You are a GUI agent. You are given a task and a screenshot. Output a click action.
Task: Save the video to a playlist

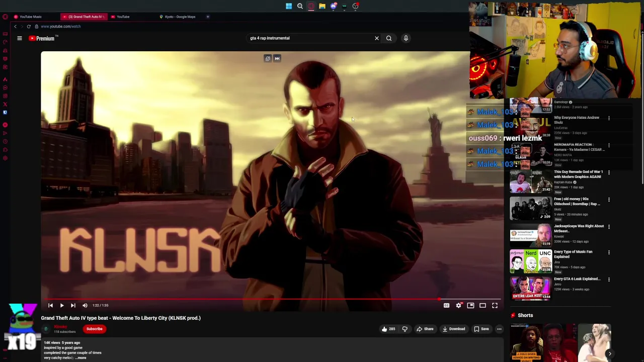(x=481, y=329)
